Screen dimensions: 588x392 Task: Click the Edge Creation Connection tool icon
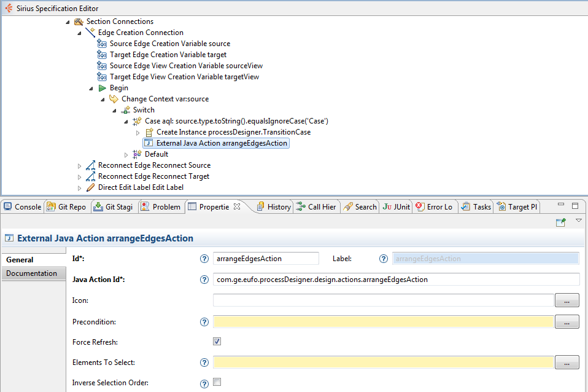(x=90, y=33)
